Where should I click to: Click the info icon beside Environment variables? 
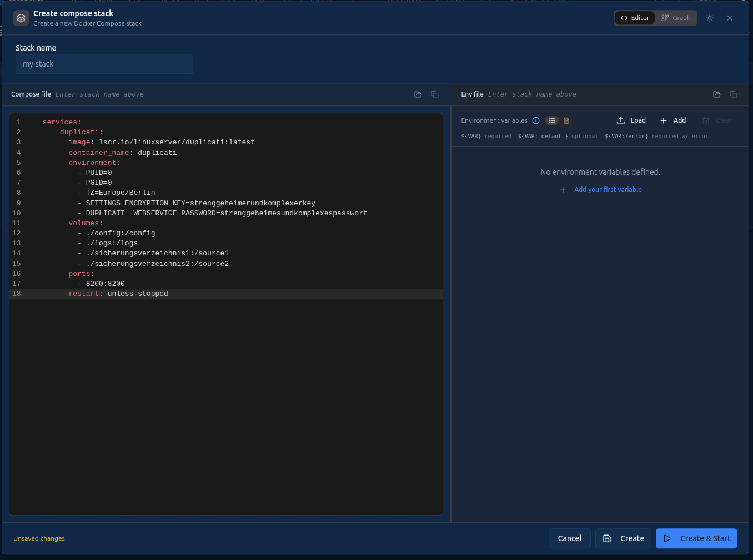(535, 120)
